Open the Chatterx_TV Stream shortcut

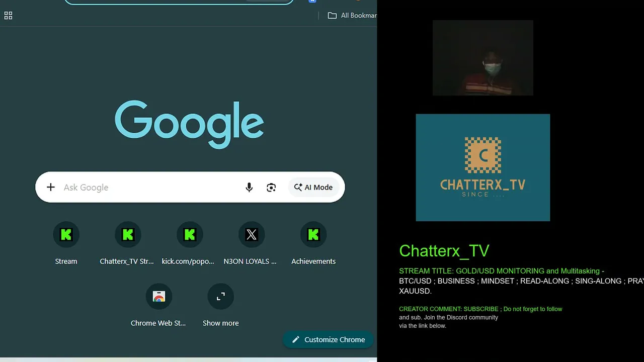tap(127, 244)
